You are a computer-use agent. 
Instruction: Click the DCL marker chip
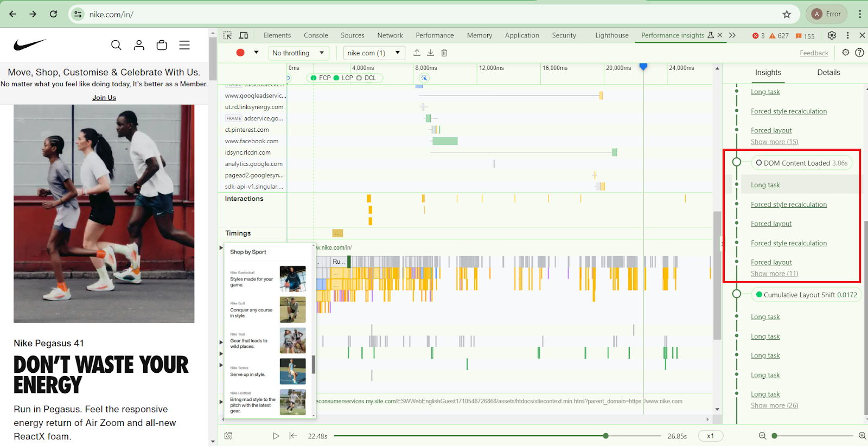click(366, 78)
